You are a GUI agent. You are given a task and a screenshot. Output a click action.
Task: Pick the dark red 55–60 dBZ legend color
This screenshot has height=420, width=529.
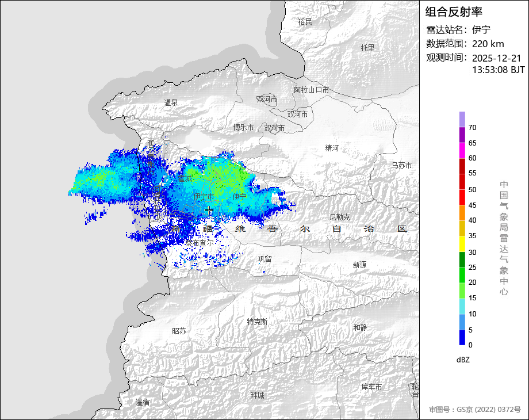462,166
